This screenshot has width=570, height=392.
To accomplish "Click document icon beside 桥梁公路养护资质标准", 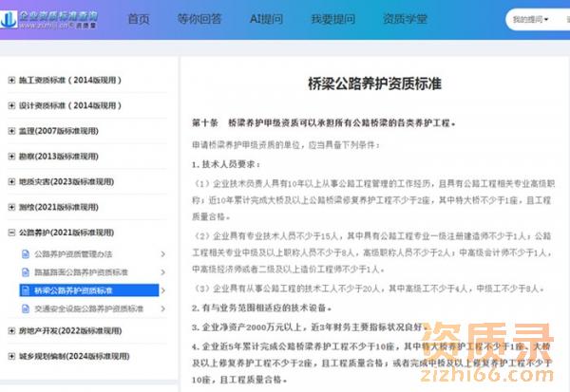I will click(x=25, y=290).
